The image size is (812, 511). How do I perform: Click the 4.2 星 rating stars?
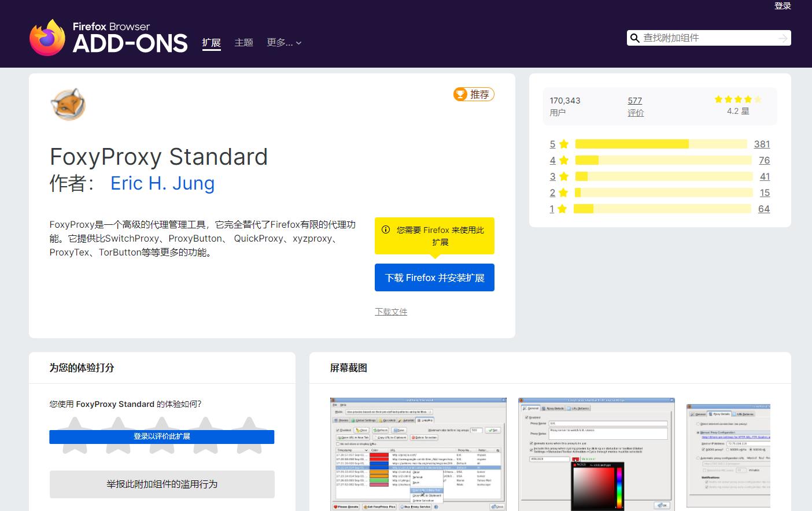coord(738,99)
